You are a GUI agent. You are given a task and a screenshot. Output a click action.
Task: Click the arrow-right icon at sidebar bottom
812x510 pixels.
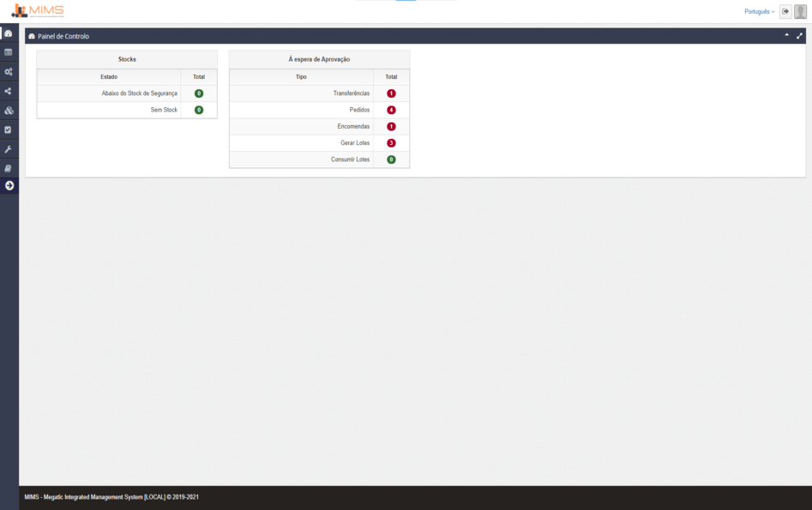click(9, 184)
